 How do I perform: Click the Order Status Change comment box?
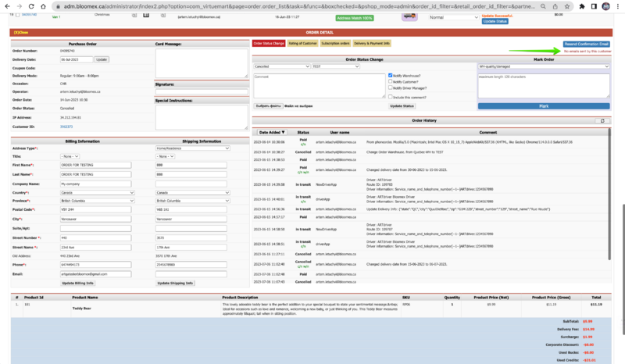click(320, 86)
